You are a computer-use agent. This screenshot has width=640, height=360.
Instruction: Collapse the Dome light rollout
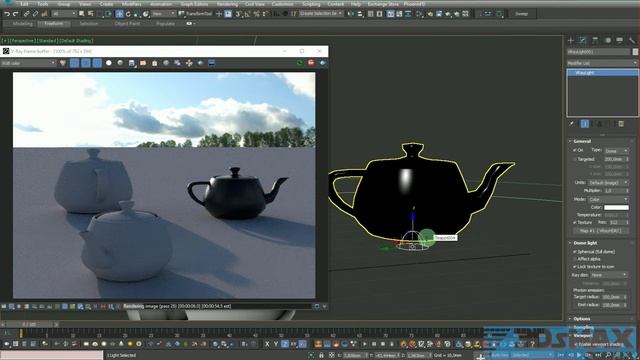click(585, 243)
